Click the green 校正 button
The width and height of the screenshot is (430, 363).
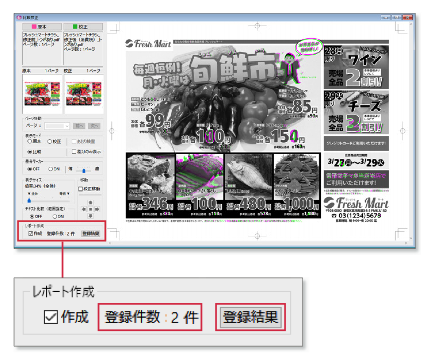point(83,27)
